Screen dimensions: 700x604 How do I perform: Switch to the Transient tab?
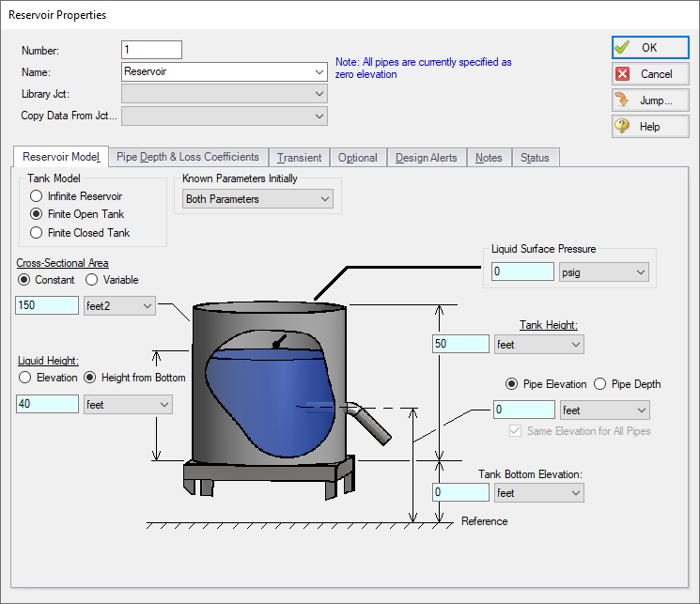(x=299, y=158)
